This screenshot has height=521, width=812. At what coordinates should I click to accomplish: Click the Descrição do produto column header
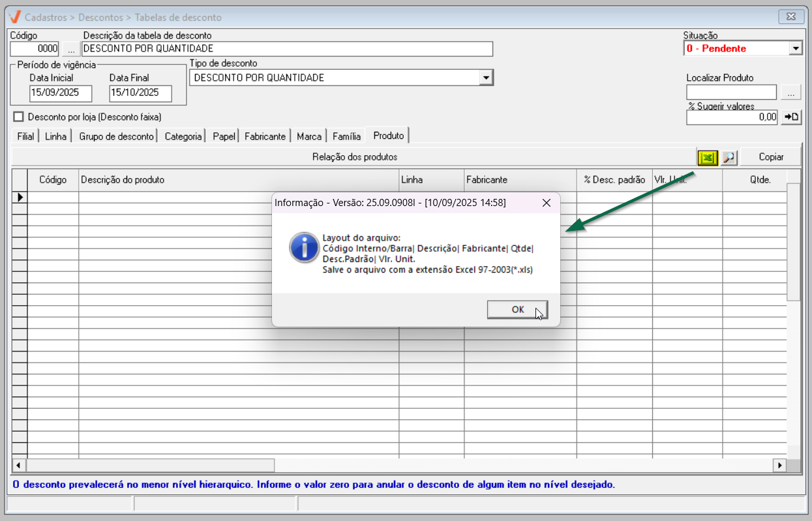coord(239,180)
